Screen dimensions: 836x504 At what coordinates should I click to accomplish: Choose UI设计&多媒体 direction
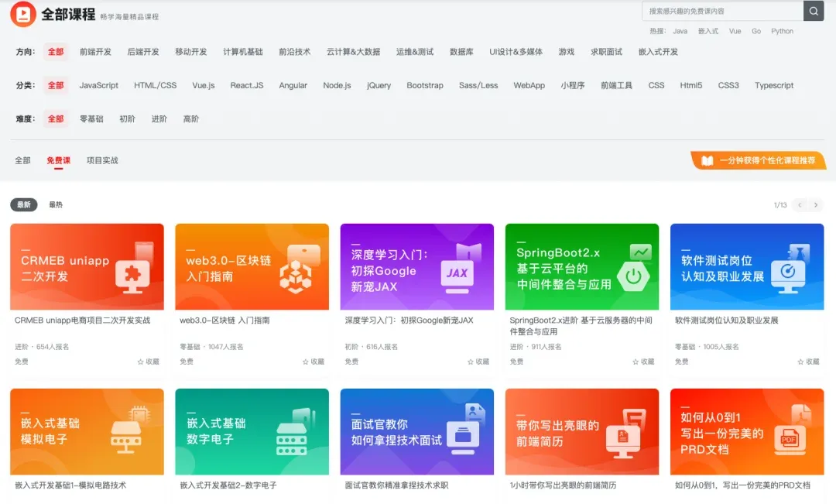(516, 52)
